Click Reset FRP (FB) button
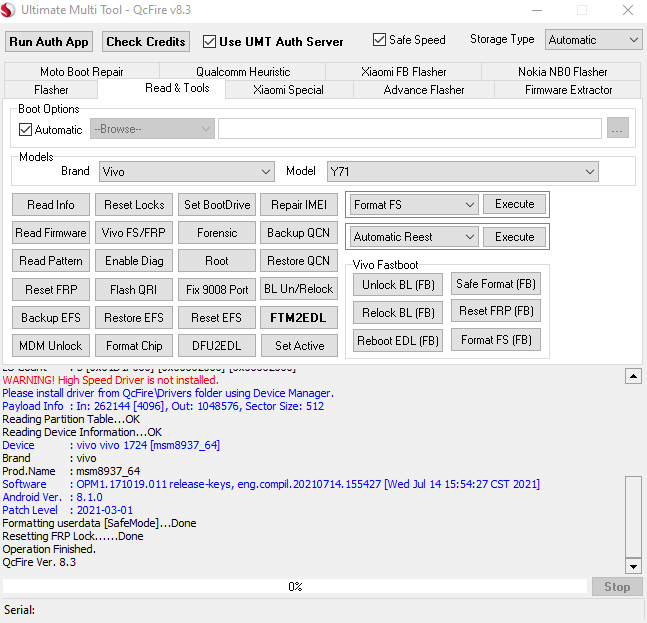 (x=496, y=311)
